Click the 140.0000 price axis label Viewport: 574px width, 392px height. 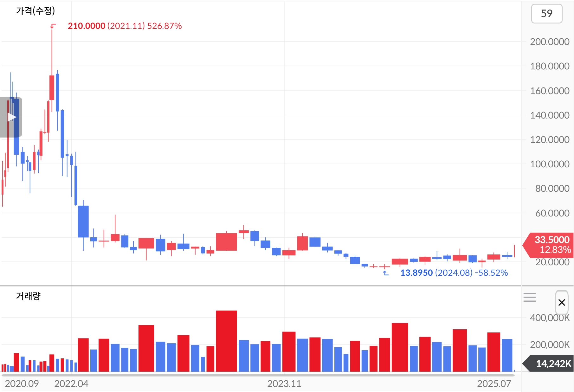pyautogui.click(x=550, y=115)
